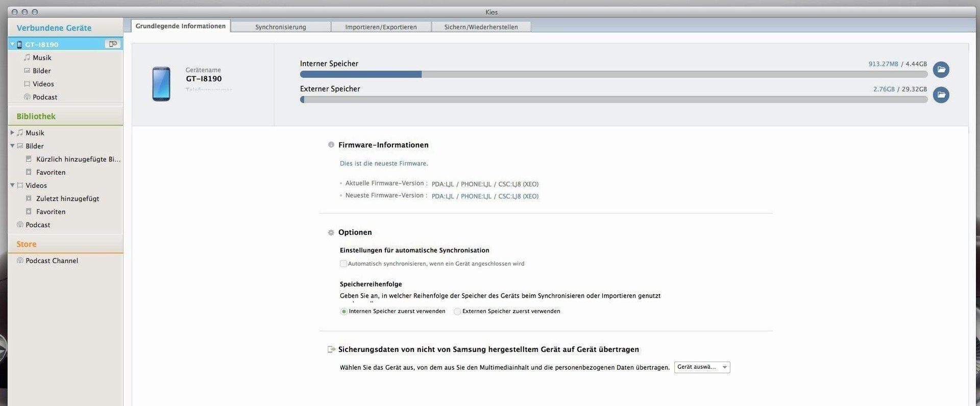The height and width of the screenshot is (406, 980).
Task: Open the Sichern/Wiederherstellen tab
Action: click(481, 27)
